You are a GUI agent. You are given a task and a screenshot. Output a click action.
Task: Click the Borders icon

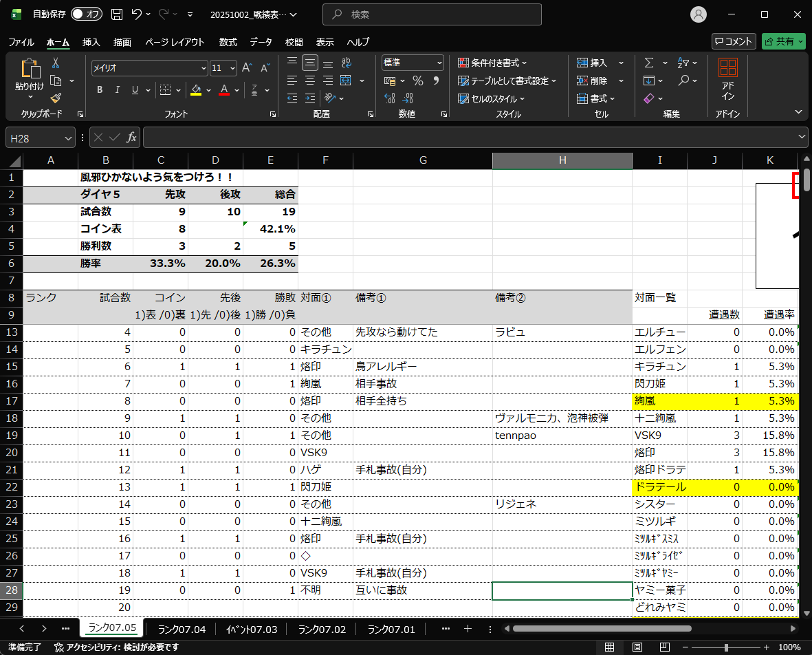click(x=165, y=90)
